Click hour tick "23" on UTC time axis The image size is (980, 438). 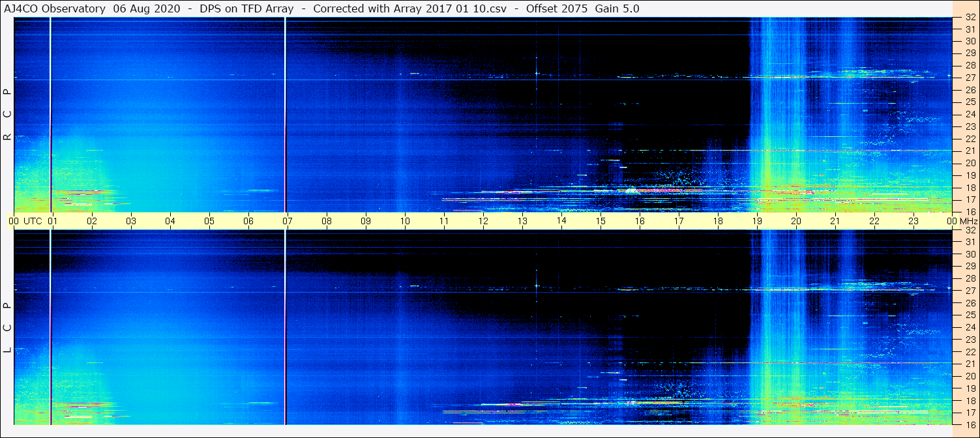pos(913,221)
